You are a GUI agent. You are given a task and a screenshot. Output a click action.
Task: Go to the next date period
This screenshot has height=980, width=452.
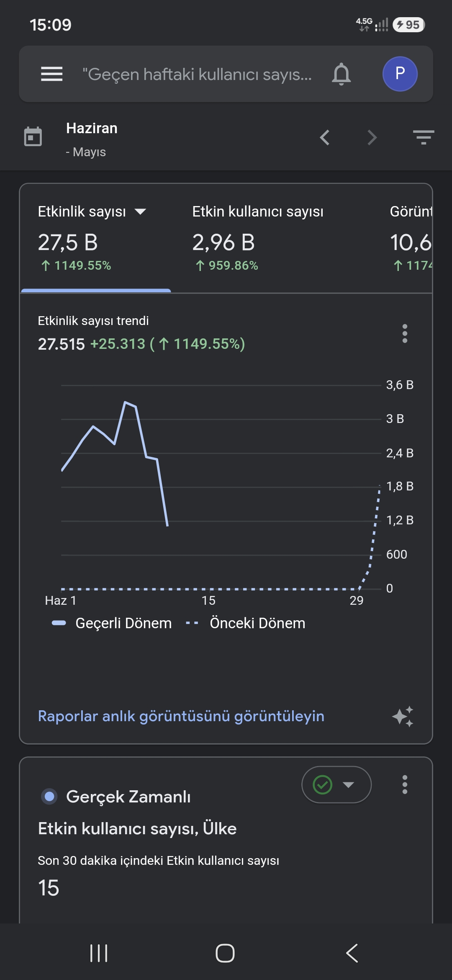point(372,137)
